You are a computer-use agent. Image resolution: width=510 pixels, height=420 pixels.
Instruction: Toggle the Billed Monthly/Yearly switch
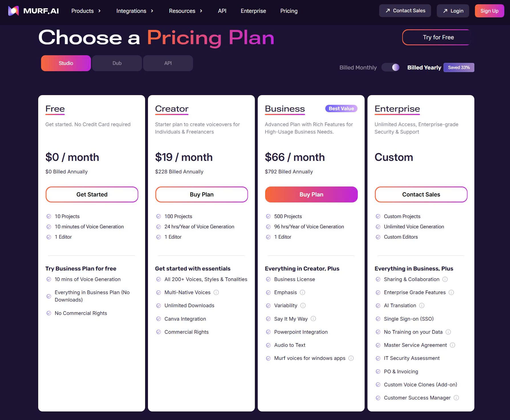pyautogui.click(x=391, y=67)
